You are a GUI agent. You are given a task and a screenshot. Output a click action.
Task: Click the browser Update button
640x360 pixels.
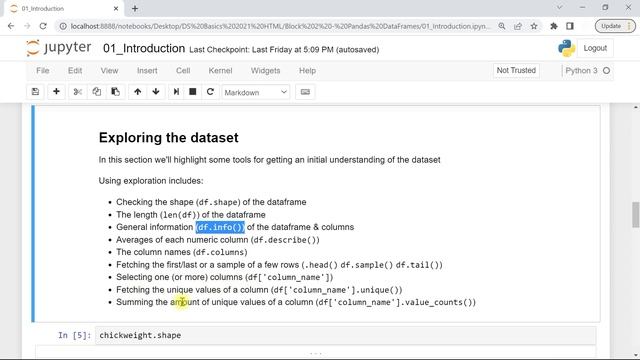[615, 26]
